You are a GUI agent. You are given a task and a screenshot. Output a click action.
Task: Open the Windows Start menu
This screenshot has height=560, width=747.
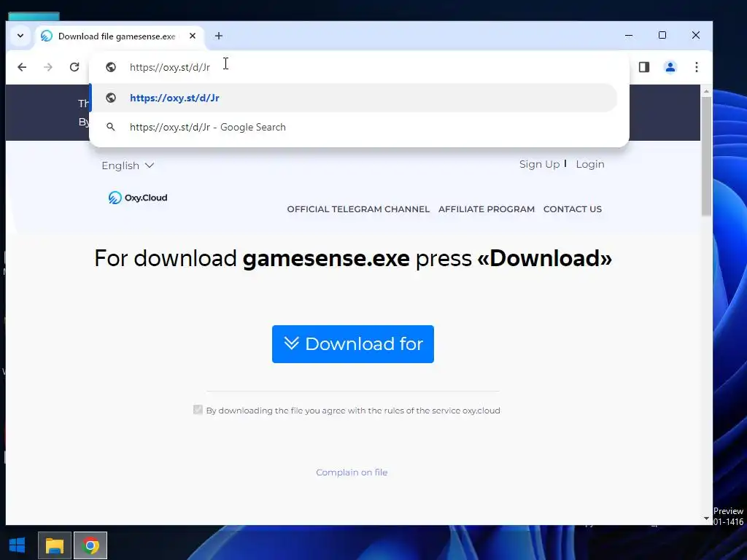point(18,545)
